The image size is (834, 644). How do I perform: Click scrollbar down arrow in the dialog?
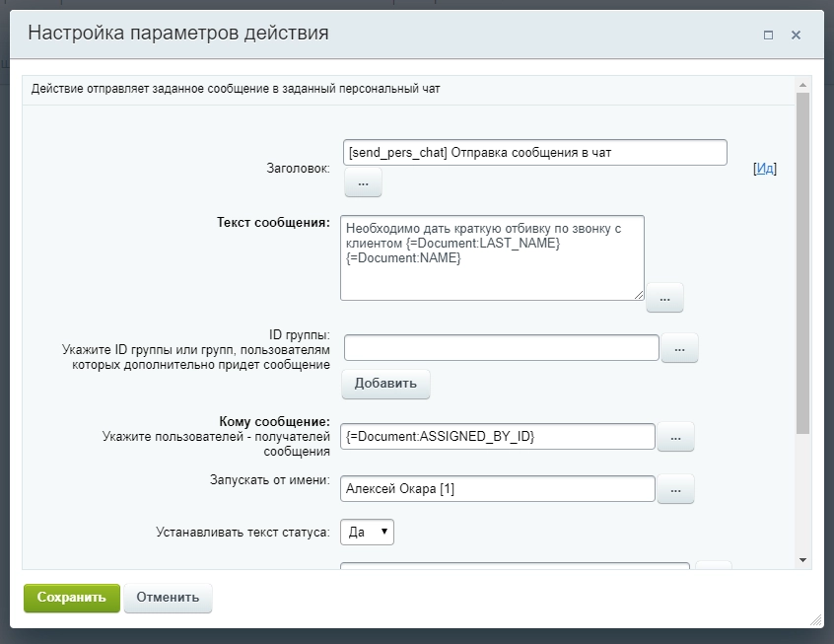point(802,560)
